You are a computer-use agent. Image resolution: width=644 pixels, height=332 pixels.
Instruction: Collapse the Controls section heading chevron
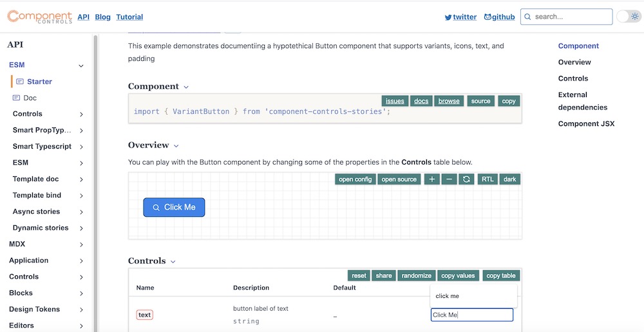coord(173,261)
